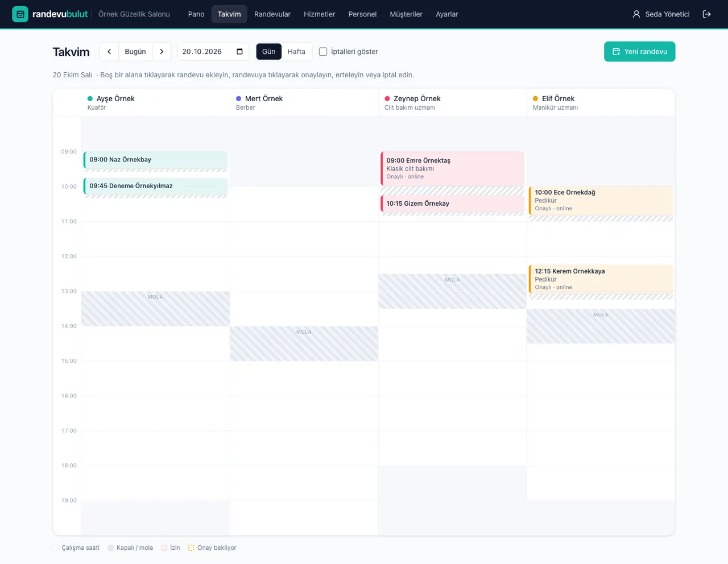Click the İzin legend label
Screen dimensions: 728x564
pyautogui.click(x=175, y=548)
